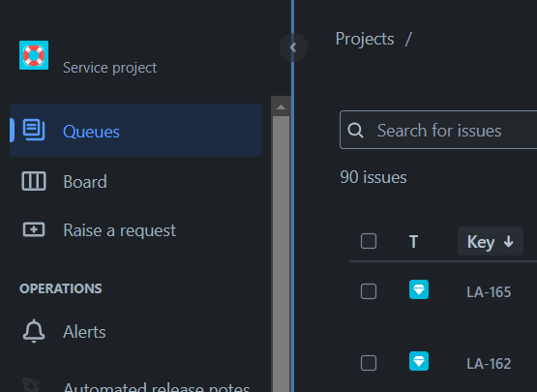Open the Queues icon in sidebar
Screen dimensions: 537x392
(x=34, y=130)
